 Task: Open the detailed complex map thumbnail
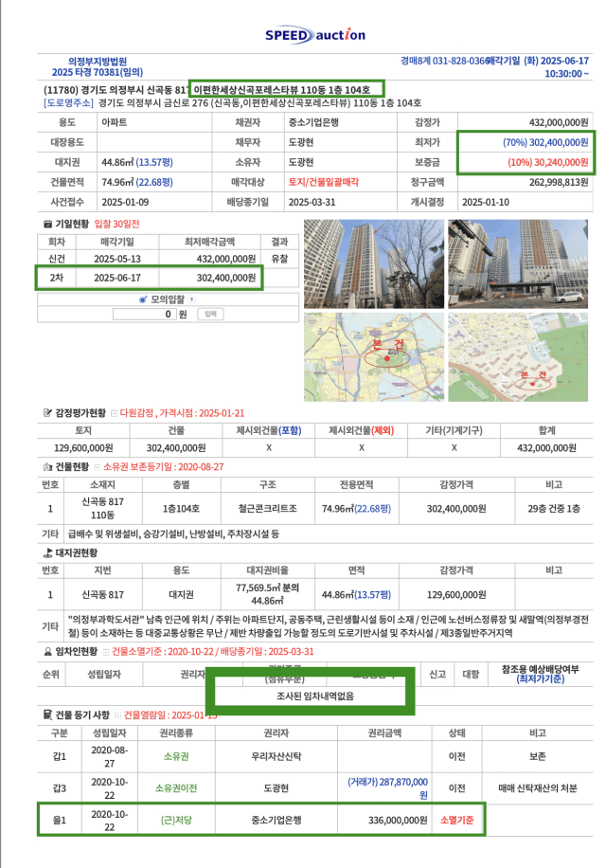(518, 357)
